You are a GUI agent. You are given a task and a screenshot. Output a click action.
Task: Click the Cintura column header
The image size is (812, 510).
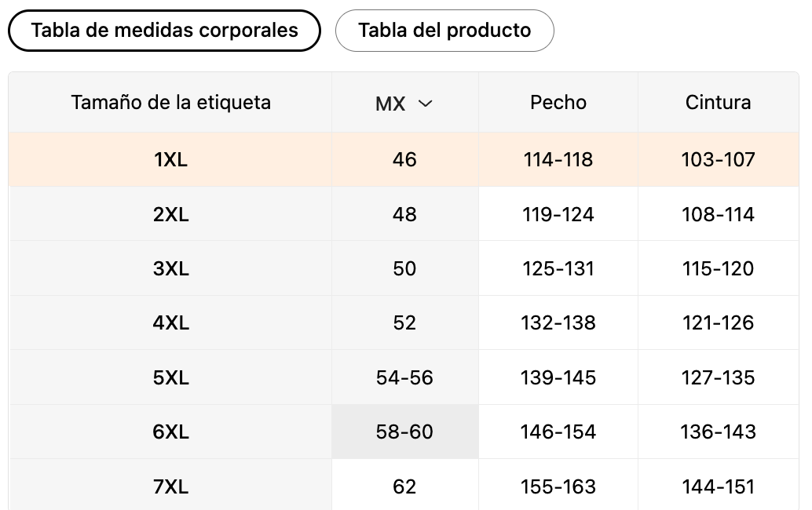coord(718,102)
